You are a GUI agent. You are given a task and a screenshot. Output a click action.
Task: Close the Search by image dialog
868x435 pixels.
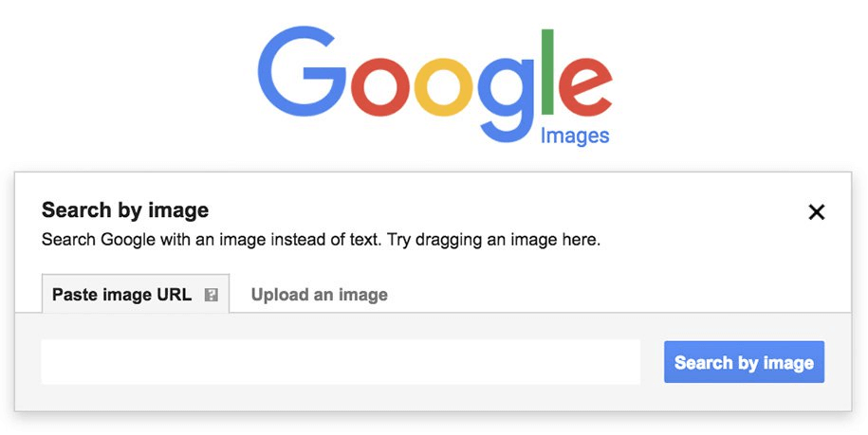point(816,212)
